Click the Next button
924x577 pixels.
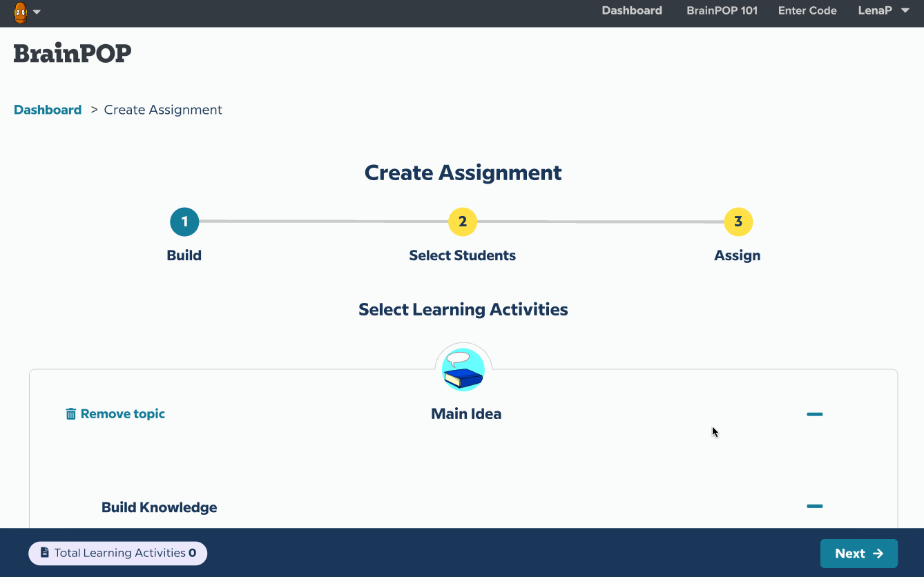858,553
